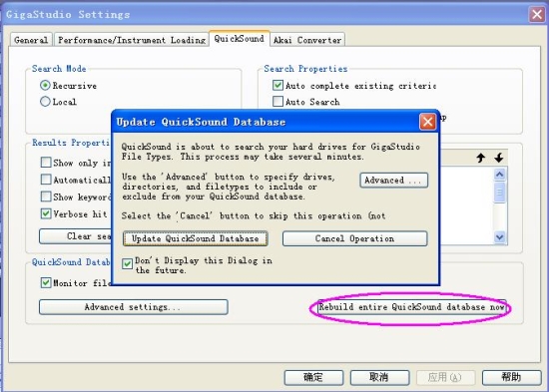Click the move up arrow icon

[x=481, y=158]
